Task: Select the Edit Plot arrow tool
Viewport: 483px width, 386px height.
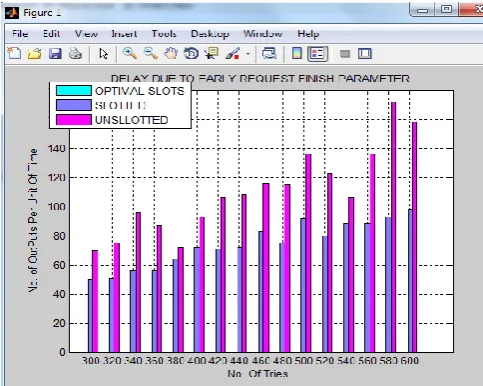Action: (103, 54)
